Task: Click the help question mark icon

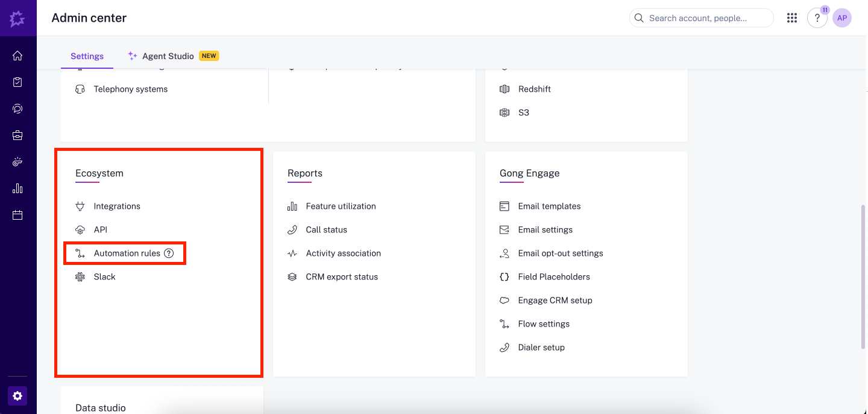Action: 817,18
